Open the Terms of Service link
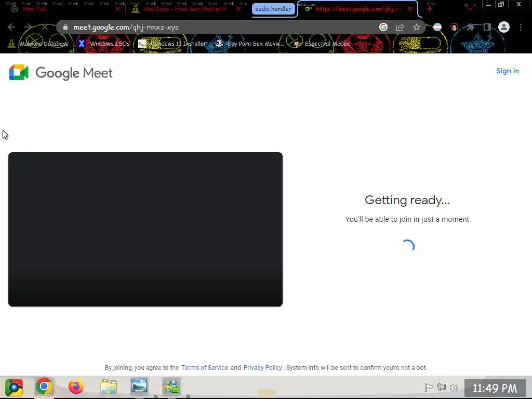Viewport: 532px width, 399px height. 204,368
